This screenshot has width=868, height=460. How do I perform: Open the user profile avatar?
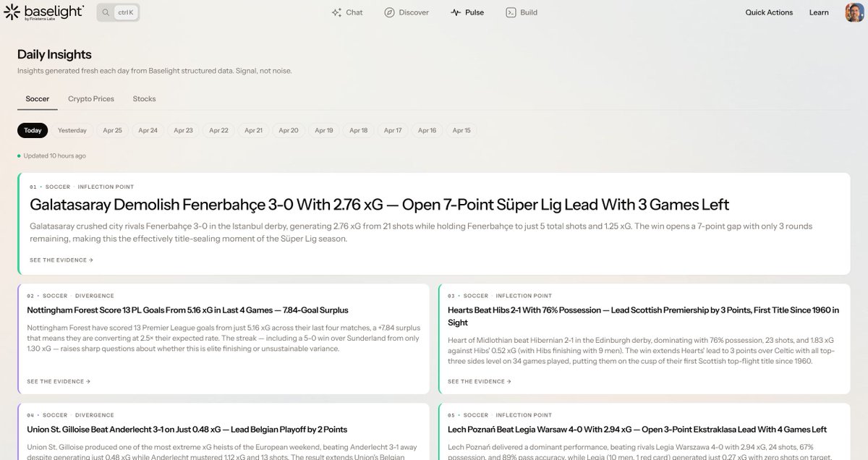pos(854,12)
